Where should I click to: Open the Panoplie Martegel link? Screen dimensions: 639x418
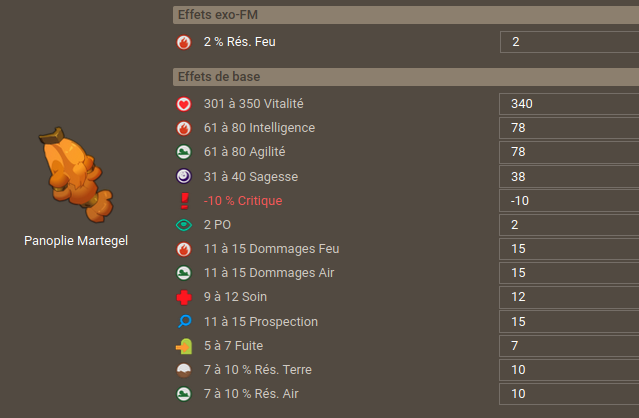(76, 240)
